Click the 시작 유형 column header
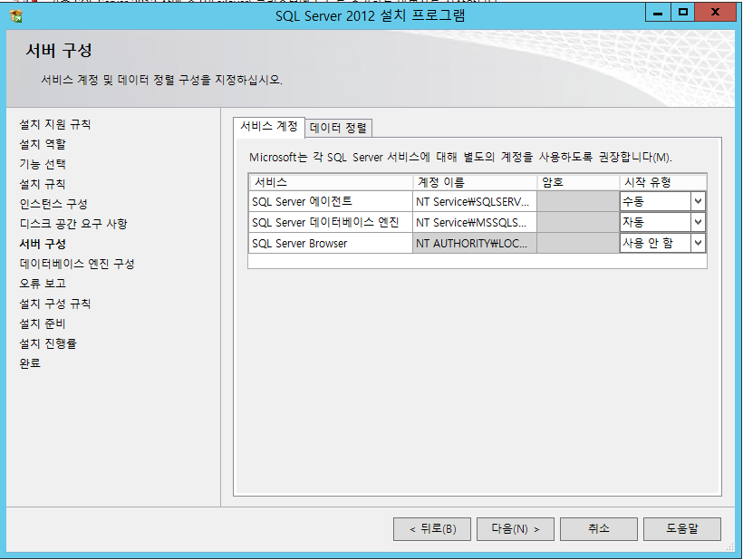Viewport: 743px width, 560px height. tap(661, 182)
